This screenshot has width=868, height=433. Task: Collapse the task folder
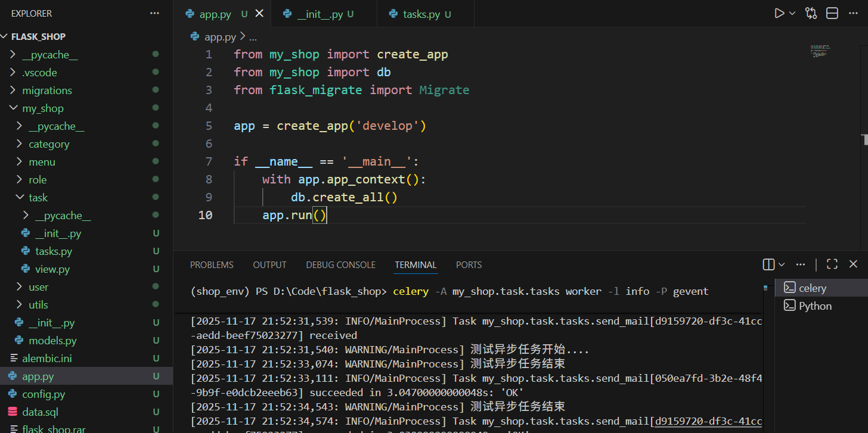(86, 198)
